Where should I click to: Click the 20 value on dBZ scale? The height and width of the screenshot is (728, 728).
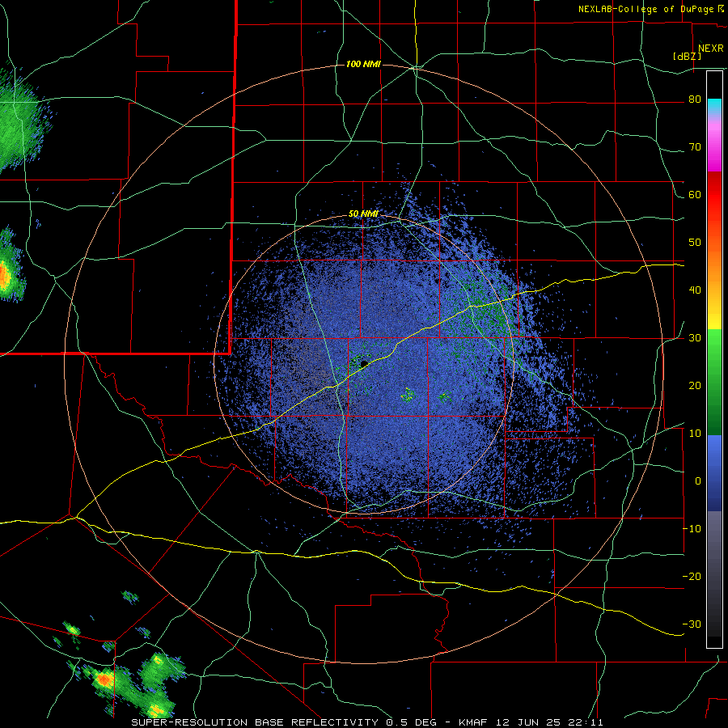click(x=695, y=385)
